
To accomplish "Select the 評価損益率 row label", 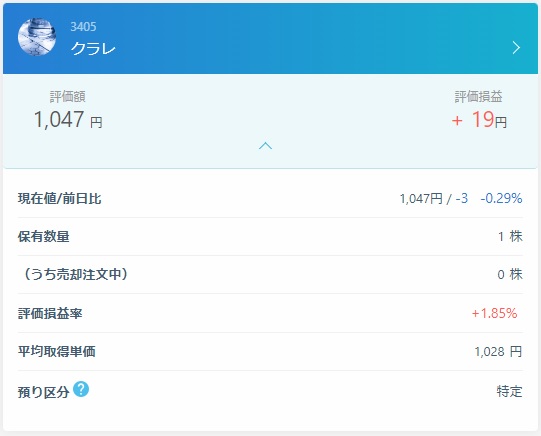I will [50, 314].
